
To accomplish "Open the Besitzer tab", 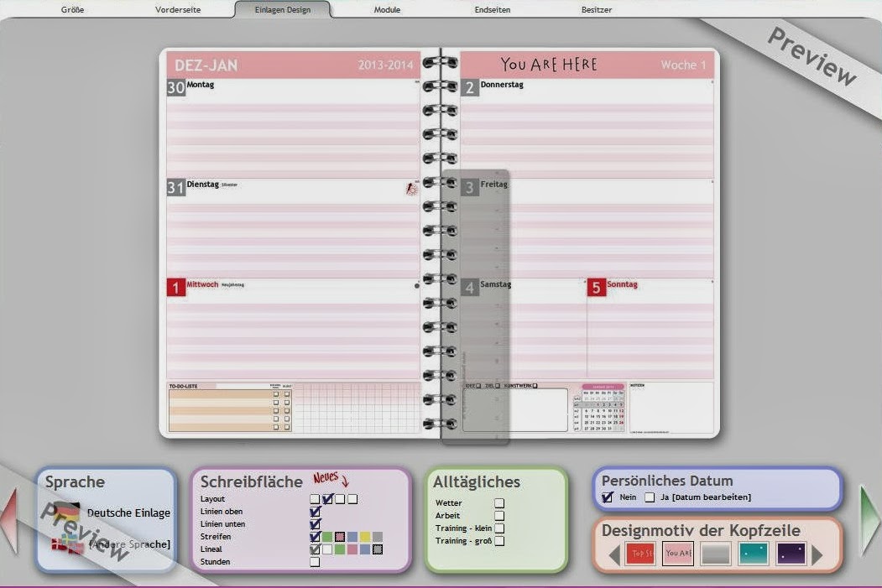I will [x=597, y=9].
